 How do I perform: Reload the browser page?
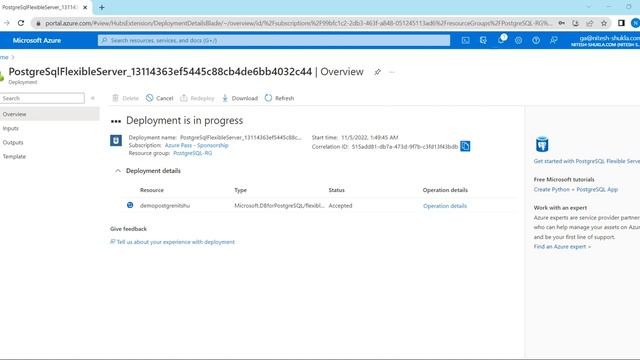pyautogui.click(x=21, y=23)
